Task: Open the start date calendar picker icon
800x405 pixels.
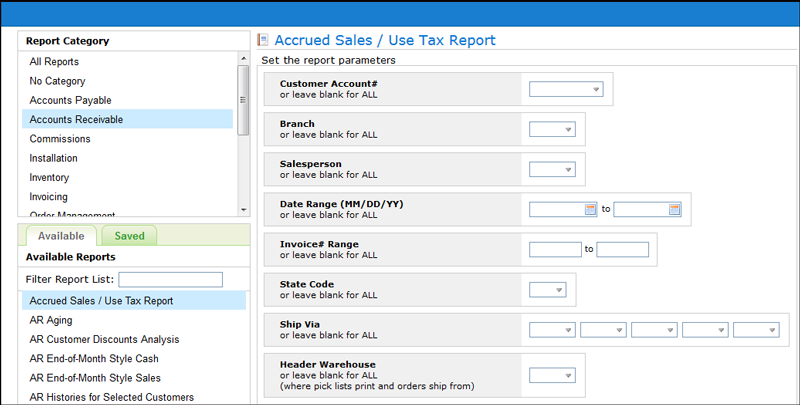Action: (590, 209)
